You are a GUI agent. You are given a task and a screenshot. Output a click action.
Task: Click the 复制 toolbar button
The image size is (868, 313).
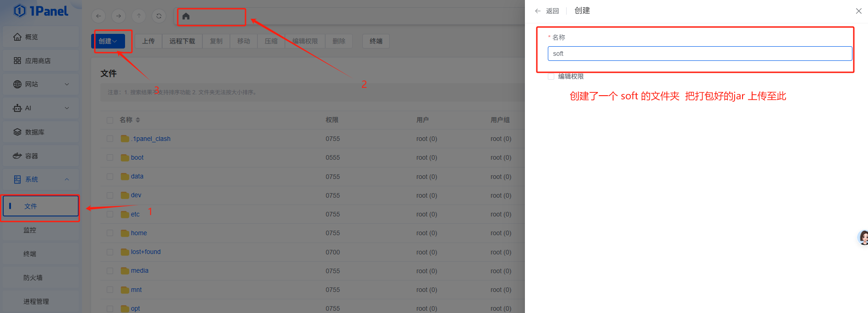[216, 41]
